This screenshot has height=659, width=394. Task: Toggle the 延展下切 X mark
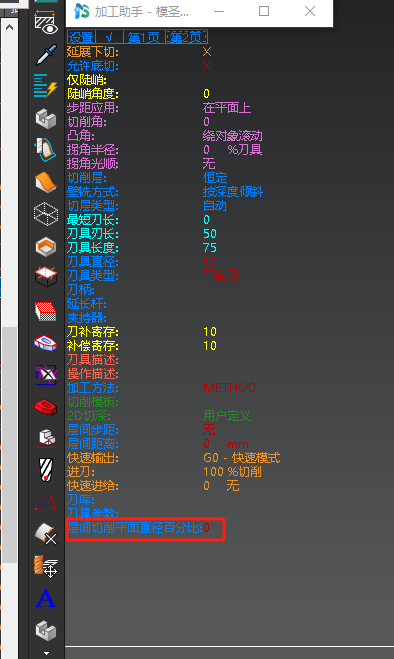[206, 52]
